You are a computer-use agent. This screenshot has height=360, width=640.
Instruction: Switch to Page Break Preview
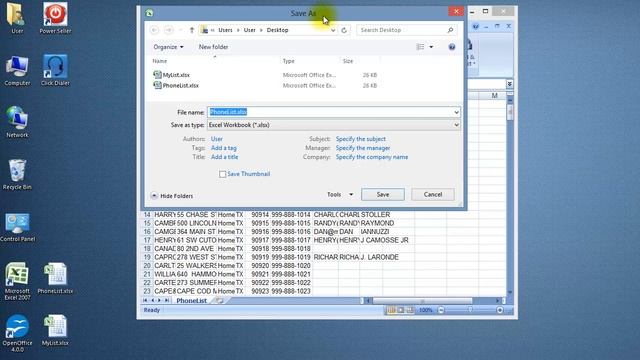pyautogui.click(x=410, y=310)
